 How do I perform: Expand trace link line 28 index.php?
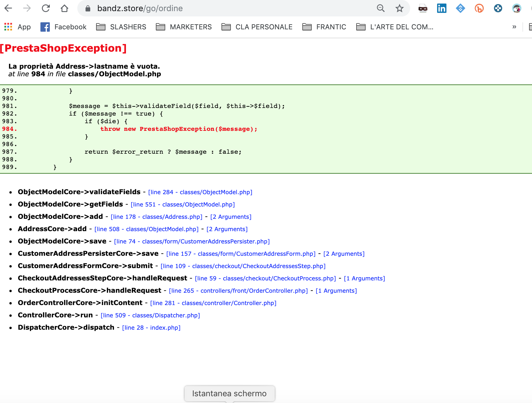point(151,328)
